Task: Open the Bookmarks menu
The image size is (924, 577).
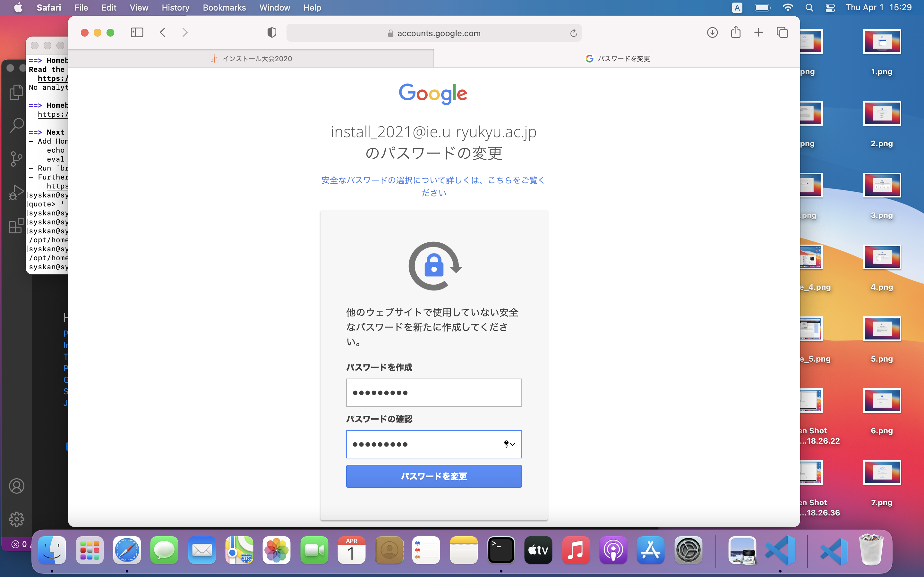Action: (x=224, y=8)
